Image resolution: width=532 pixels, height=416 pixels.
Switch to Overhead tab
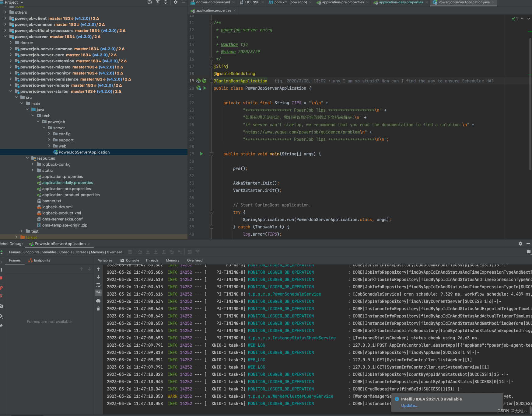195,260
